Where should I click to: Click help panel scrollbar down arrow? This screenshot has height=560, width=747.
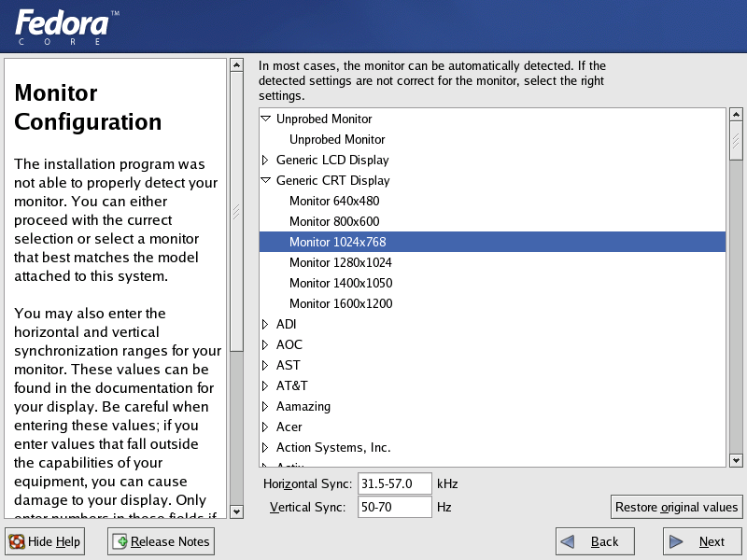pos(237,511)
